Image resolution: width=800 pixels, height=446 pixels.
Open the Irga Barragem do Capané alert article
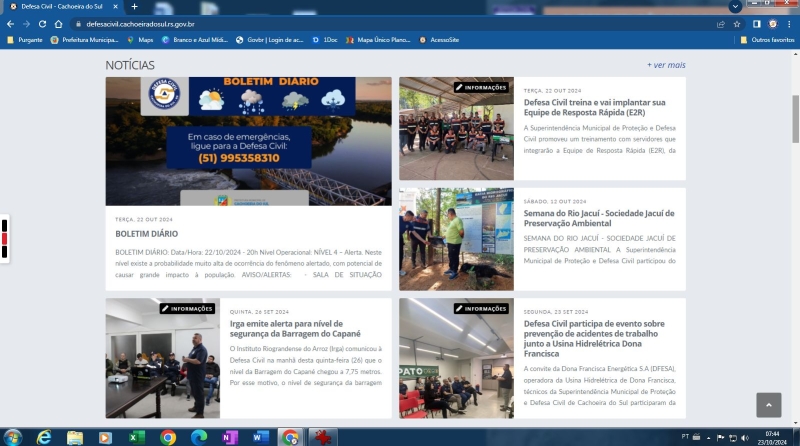coord(294,329)
